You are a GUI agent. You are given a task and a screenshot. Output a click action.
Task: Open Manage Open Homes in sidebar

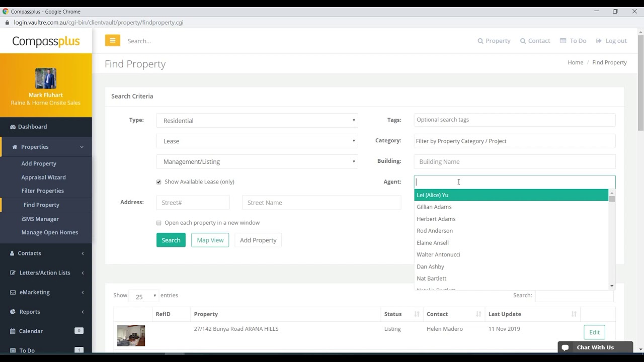[x=49, y=232]
